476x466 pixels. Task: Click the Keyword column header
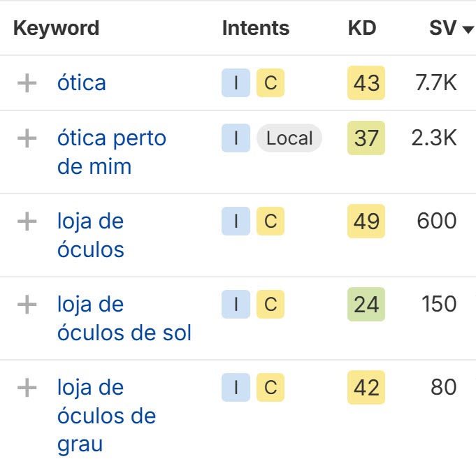pos(56,29)
